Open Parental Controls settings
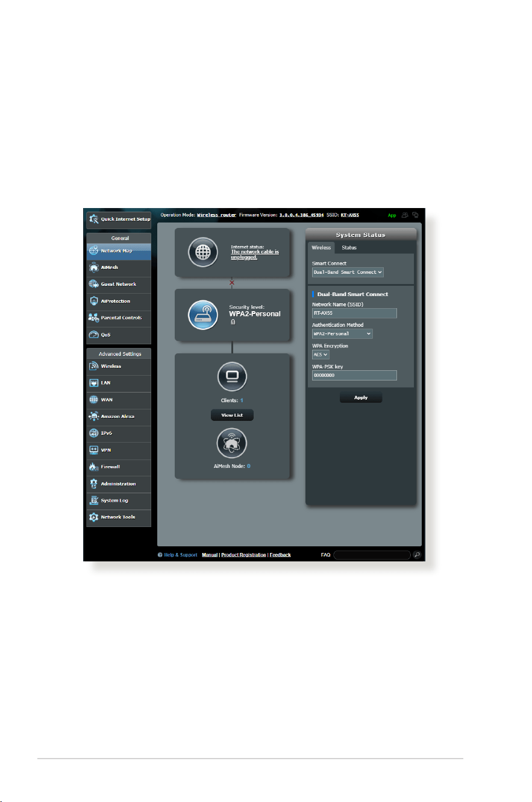This screenshot has height=802, width=532. click(119, 318)
